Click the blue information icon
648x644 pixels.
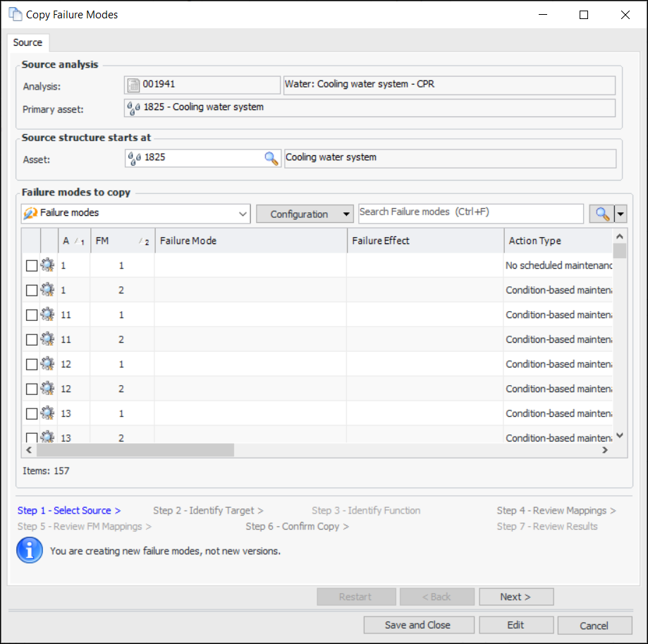pos(29,551)
